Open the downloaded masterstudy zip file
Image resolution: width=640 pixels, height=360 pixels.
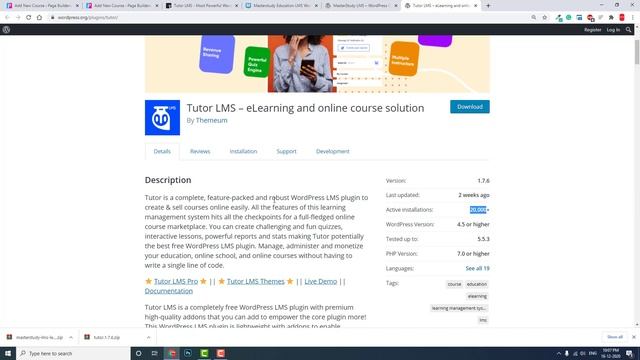[x=39, y=337]
